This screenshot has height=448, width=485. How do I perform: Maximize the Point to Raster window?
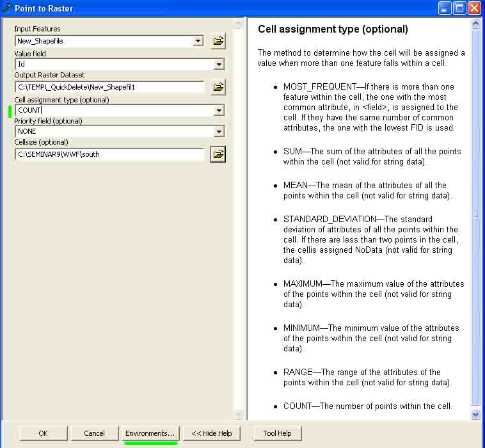pos(459,8)
